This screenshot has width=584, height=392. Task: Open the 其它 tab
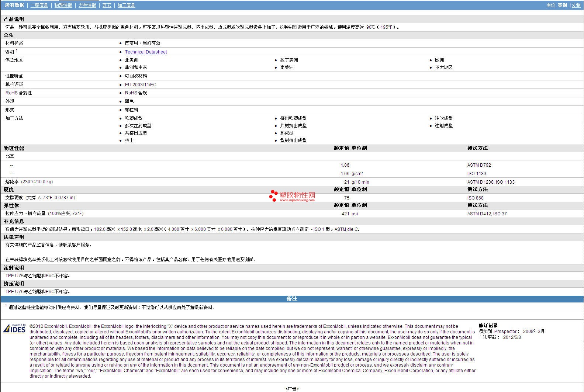click(x=107, y=5)
